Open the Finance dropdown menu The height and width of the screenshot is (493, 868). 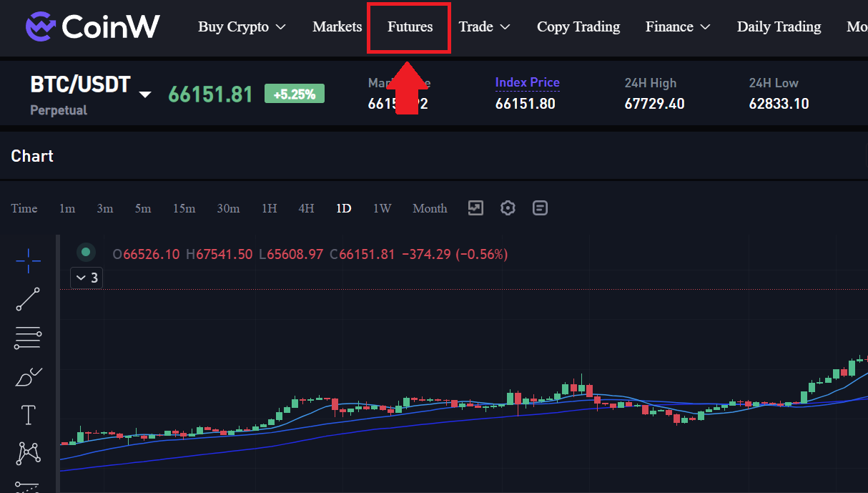point(678,26)
